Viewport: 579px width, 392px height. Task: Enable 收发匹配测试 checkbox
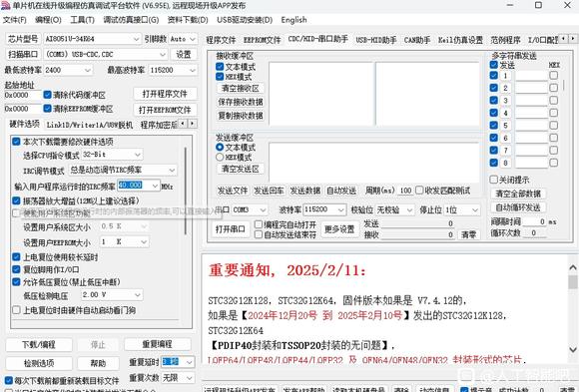419,191
